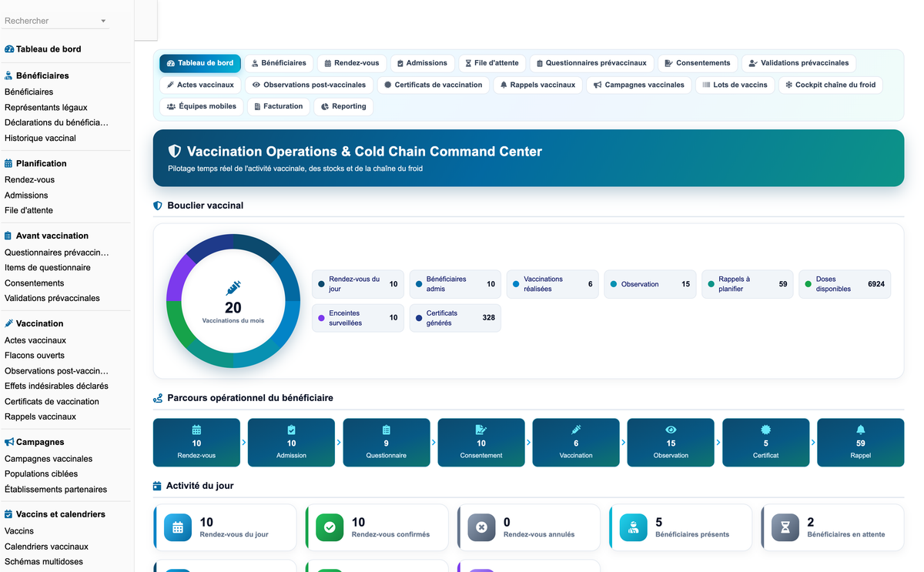Screen dimensions: 924x572
Task: Open the Rechercher dropdown arrow
Action: pos(103,21)
